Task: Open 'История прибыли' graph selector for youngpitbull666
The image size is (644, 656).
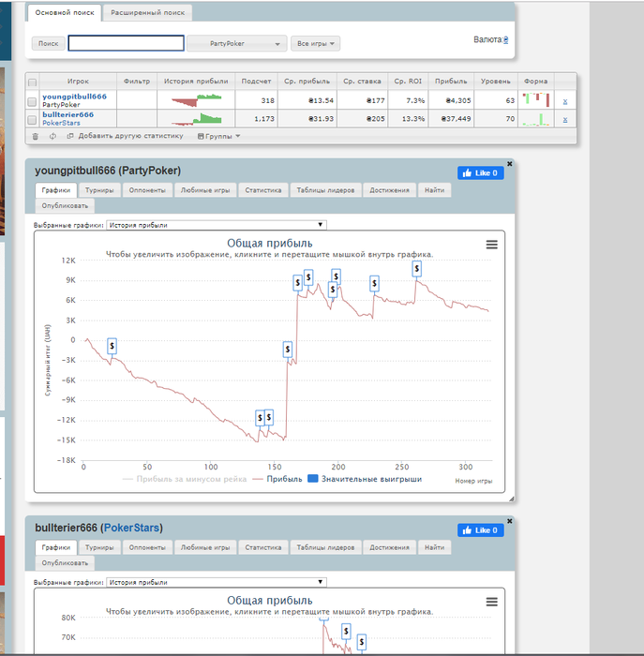Action: (217, 225)
